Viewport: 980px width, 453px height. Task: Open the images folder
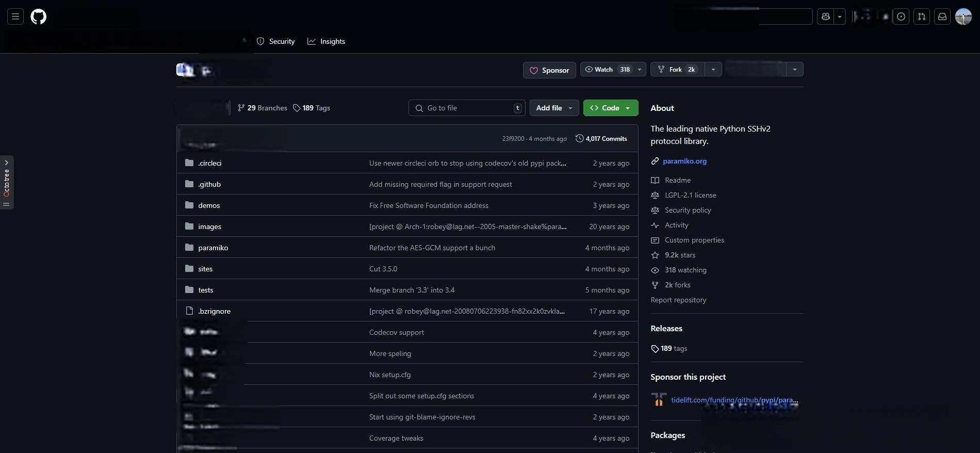pyautogui.click(x=209, y=226)
